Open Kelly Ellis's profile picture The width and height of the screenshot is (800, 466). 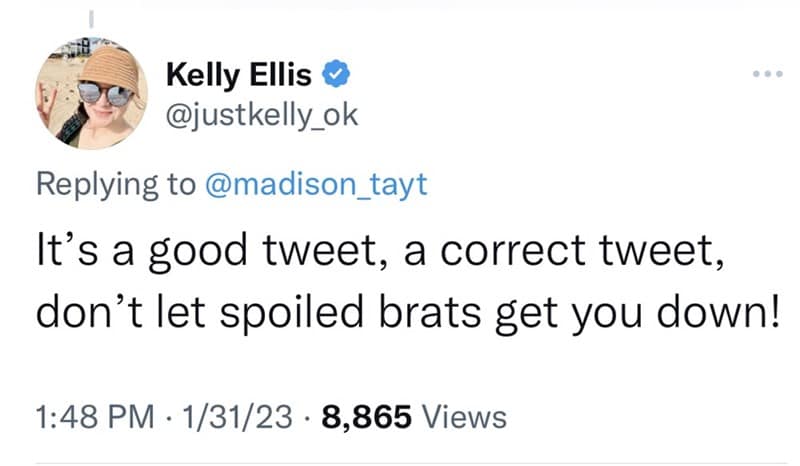tap(91, 96)
